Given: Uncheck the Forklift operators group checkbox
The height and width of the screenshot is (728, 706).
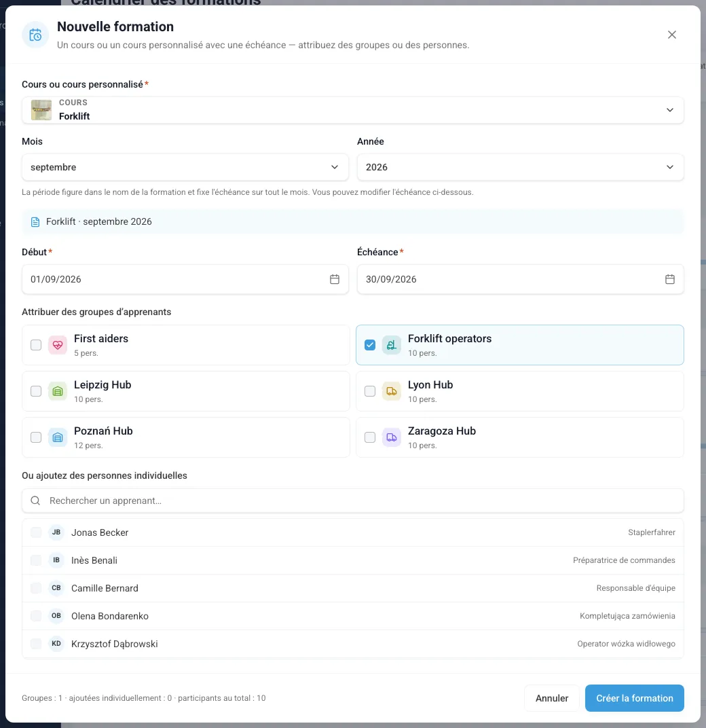Looking at the screenshot, I should click(370, 345).
